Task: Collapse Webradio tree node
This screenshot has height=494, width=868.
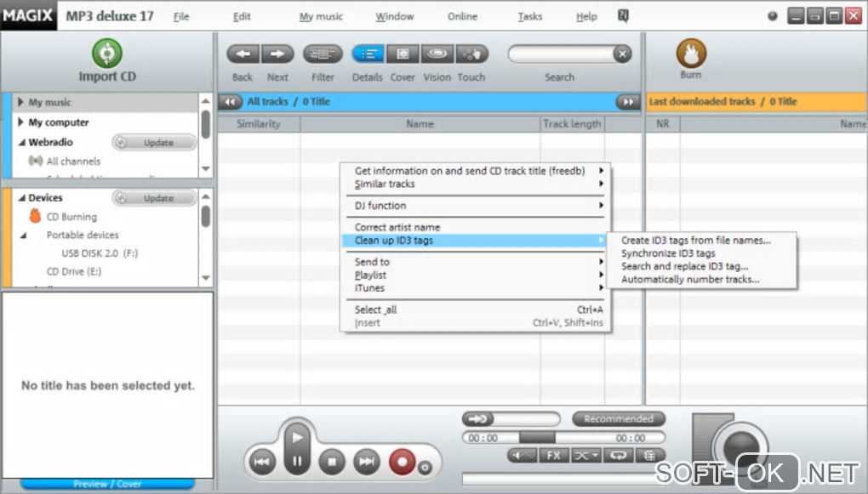Action: pos(21,142)
